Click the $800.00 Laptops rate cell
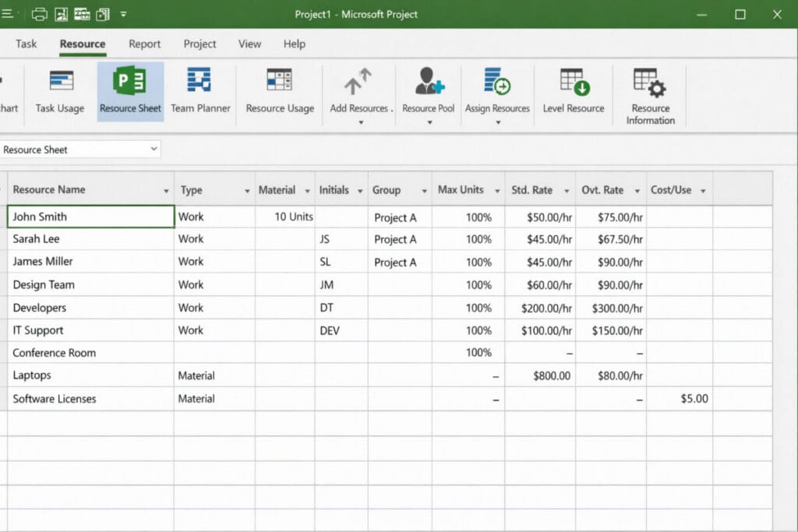The width and height of the screenshot is (798, 532). coord(540,376)
